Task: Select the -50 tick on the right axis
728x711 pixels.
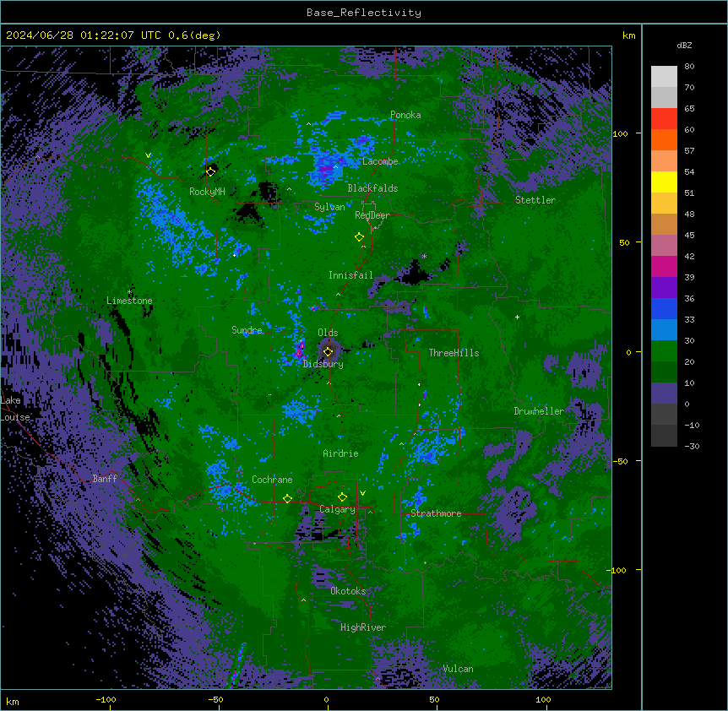Action: click(619, 461)
